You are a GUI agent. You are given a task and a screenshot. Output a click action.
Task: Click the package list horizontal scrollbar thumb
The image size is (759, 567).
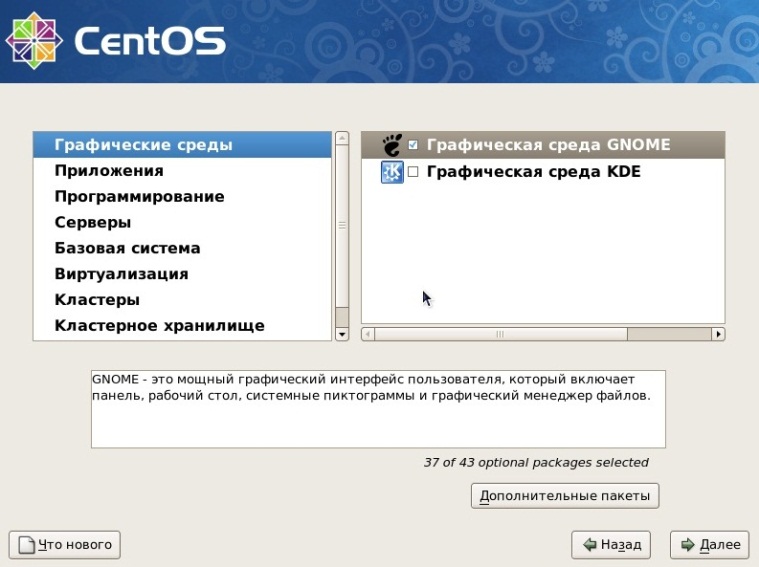pos(501,334)
